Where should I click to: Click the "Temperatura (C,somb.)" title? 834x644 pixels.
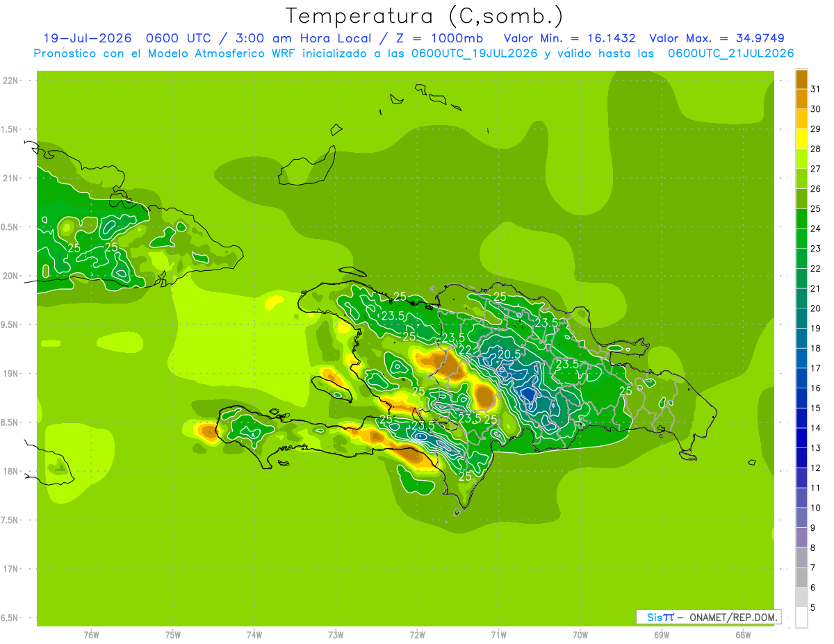coord(425,17)
